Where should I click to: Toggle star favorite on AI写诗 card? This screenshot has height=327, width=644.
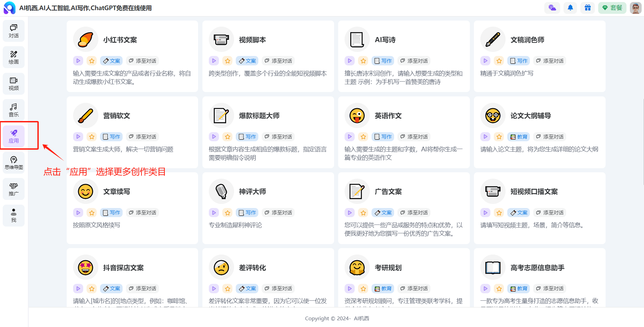(x=363, y=61)
